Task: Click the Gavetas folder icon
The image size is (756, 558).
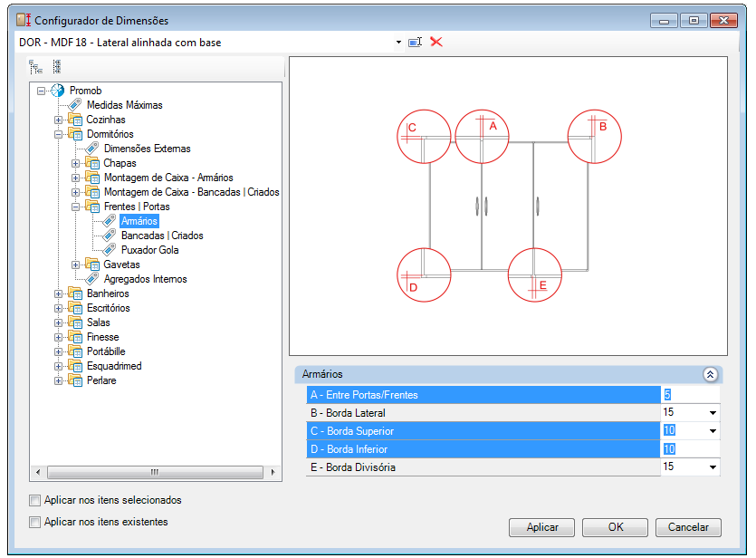Action: click(92, 265)
